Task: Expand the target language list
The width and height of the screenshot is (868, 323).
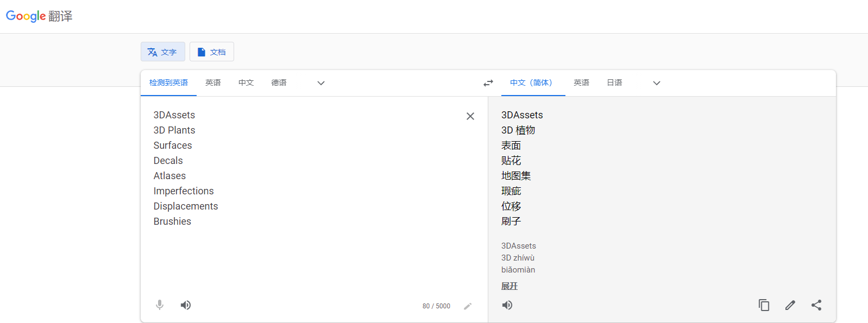Action: (656, 83)
